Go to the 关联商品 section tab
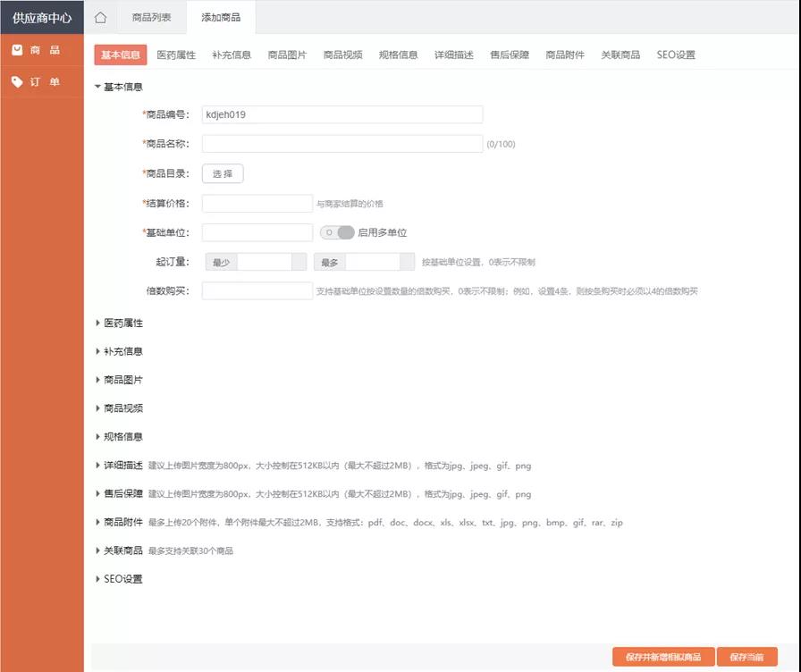 pyautogui.click(x=620, y=55)
